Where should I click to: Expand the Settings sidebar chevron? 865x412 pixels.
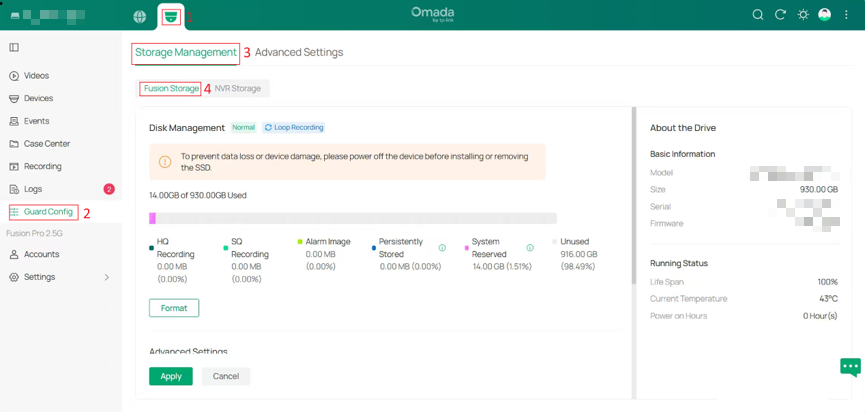107,277
